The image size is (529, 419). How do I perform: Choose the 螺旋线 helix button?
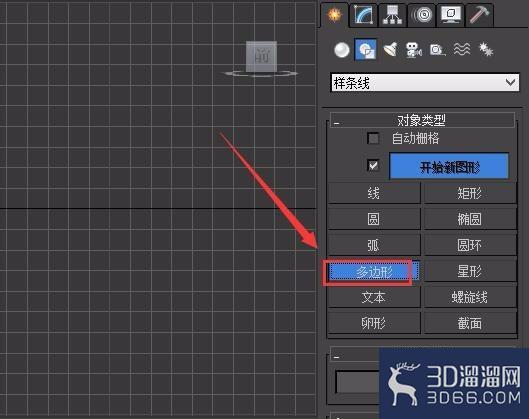pyautogui.click(x=470, y=297)
